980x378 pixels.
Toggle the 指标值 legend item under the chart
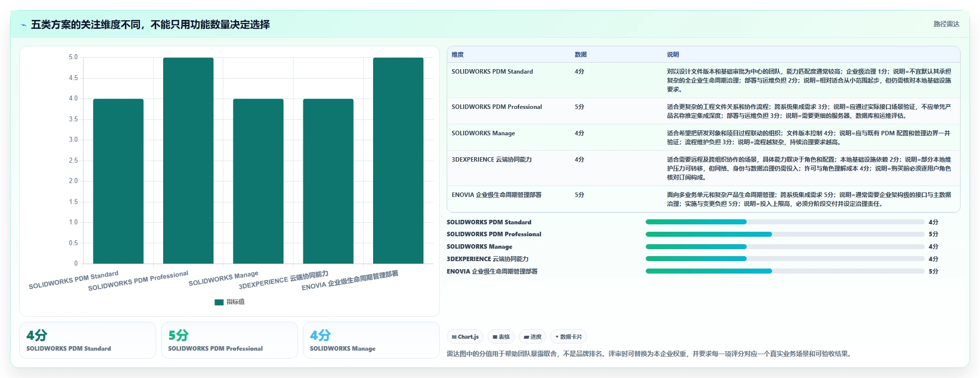(229, 302)
